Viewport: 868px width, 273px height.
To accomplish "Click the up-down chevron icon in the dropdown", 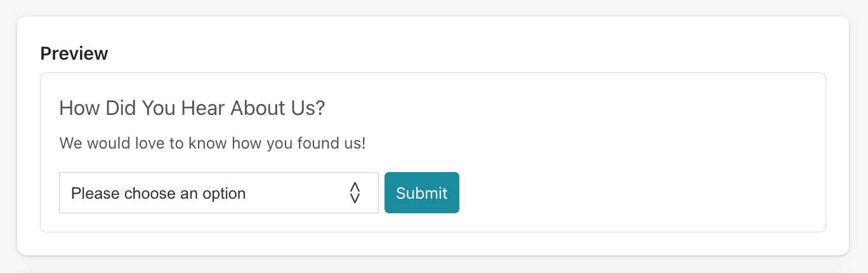I will coord(355,192).
